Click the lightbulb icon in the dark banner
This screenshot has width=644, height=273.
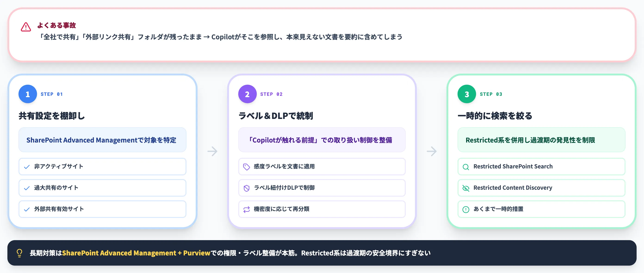(19, 253)
